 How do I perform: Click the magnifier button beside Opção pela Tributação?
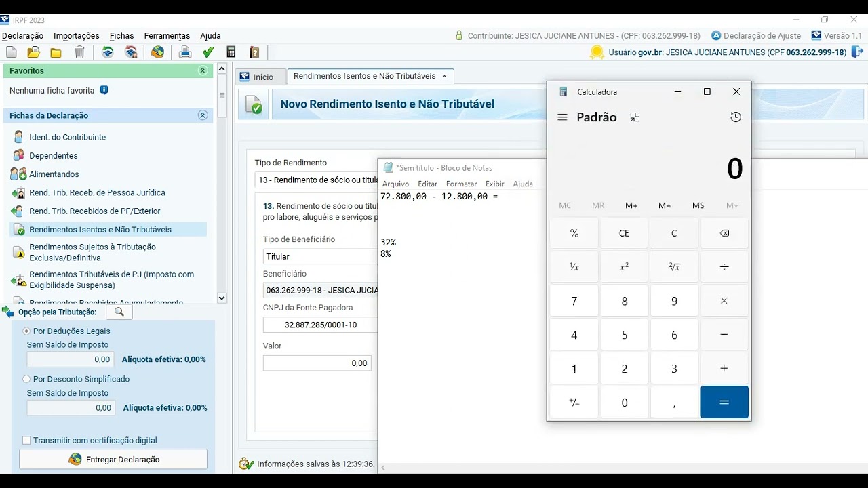(119, 312)
